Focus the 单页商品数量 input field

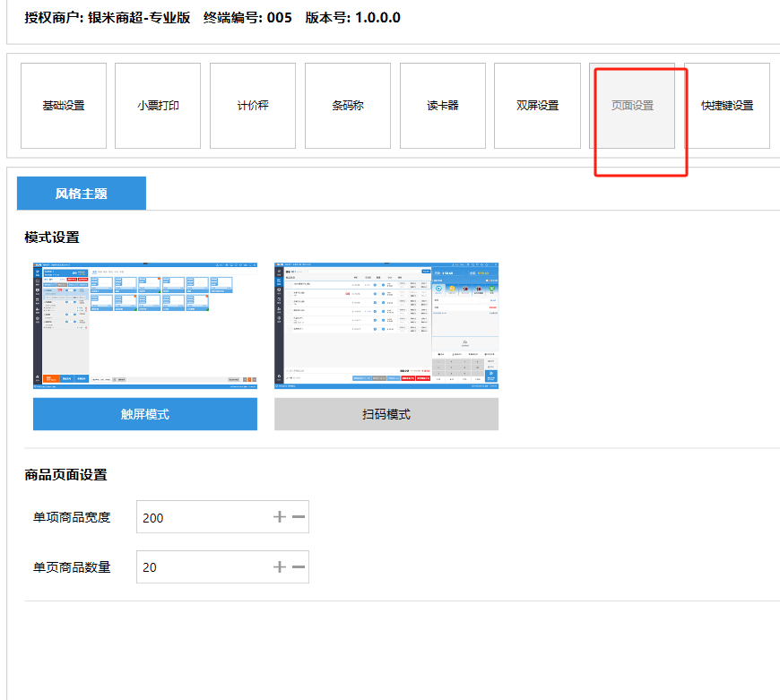pos(202,566)
